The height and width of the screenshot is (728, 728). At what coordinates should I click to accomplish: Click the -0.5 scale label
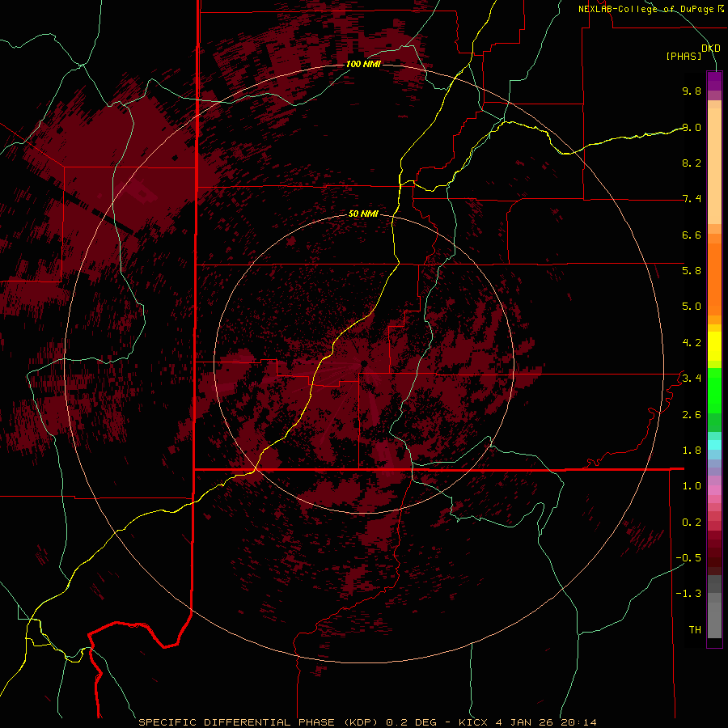click(x=688, y=558)
